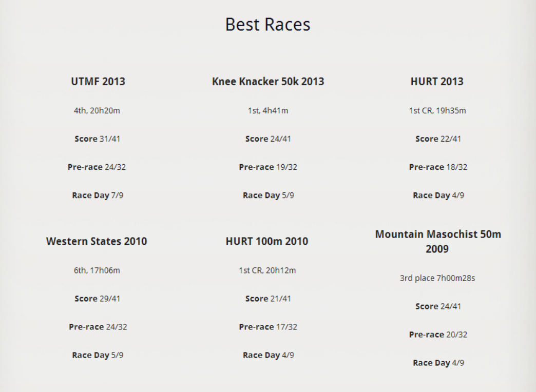Select the Pre-race 19/32 line

coord(267,167)
